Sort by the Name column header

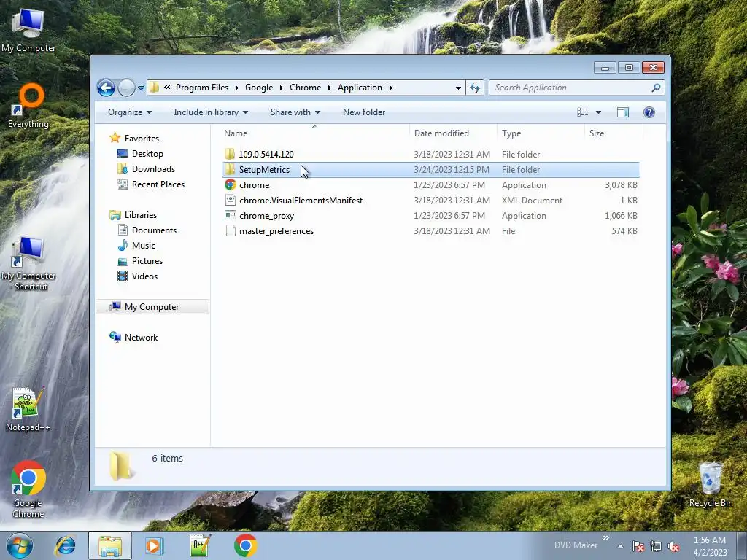(x=314, y=133)
